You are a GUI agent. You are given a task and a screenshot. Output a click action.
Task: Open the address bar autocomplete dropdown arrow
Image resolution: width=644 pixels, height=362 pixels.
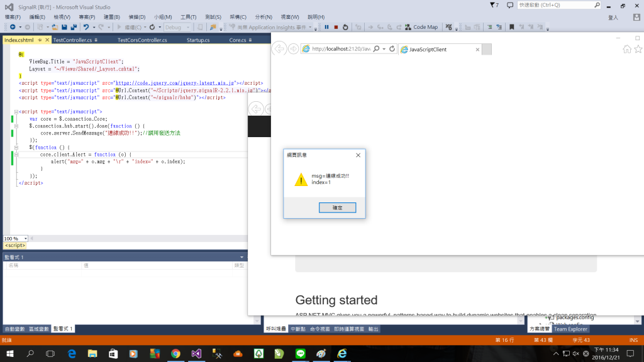(384, 49)
